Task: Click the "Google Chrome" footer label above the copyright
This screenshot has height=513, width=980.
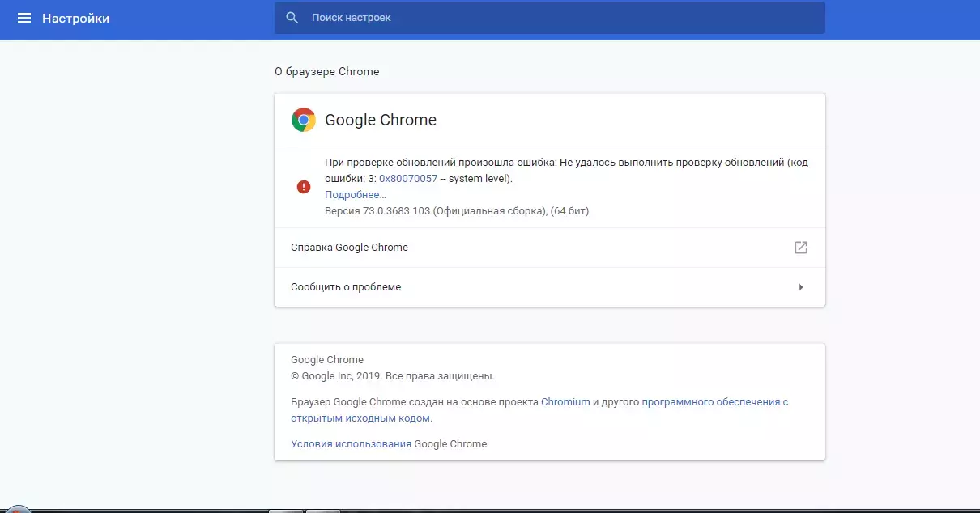Action: click(x=327, y=360)
